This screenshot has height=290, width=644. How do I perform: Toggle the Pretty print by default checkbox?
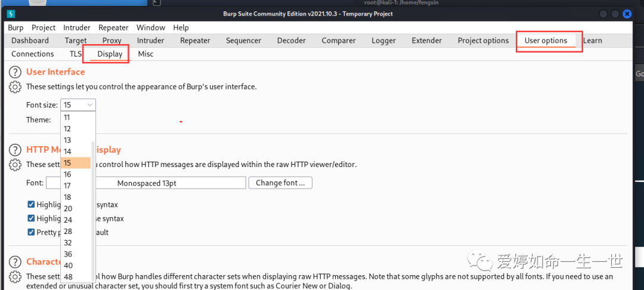31,232
